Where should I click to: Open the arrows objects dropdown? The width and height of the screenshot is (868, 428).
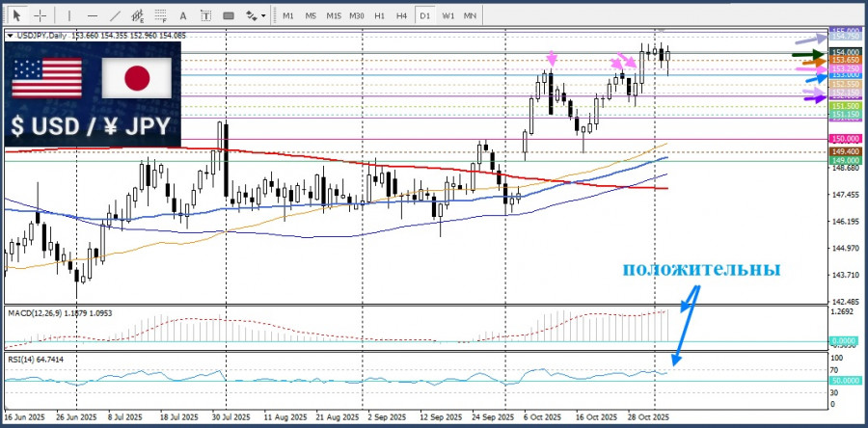[x=255, y=15]
